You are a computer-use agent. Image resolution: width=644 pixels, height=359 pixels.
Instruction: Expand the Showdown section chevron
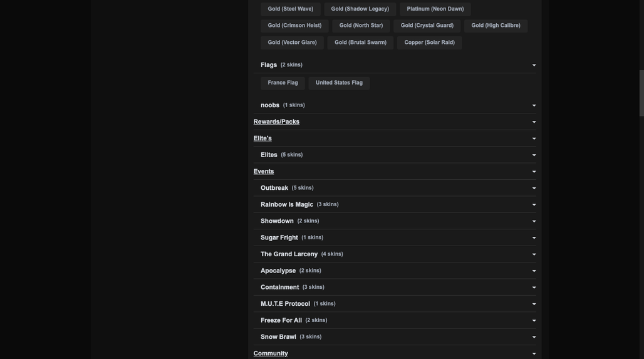(x=534, y=221)
